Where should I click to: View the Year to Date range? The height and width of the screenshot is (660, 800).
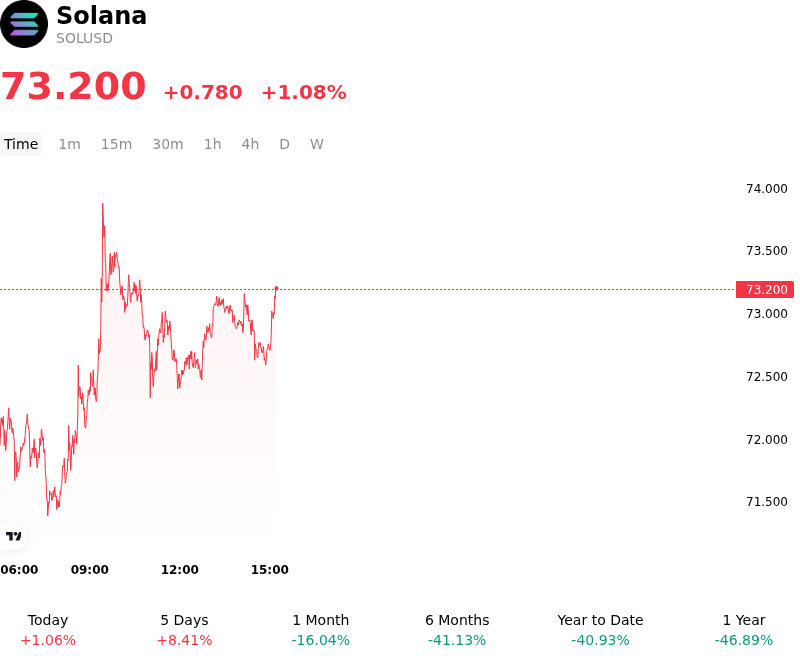click(600, 630)
